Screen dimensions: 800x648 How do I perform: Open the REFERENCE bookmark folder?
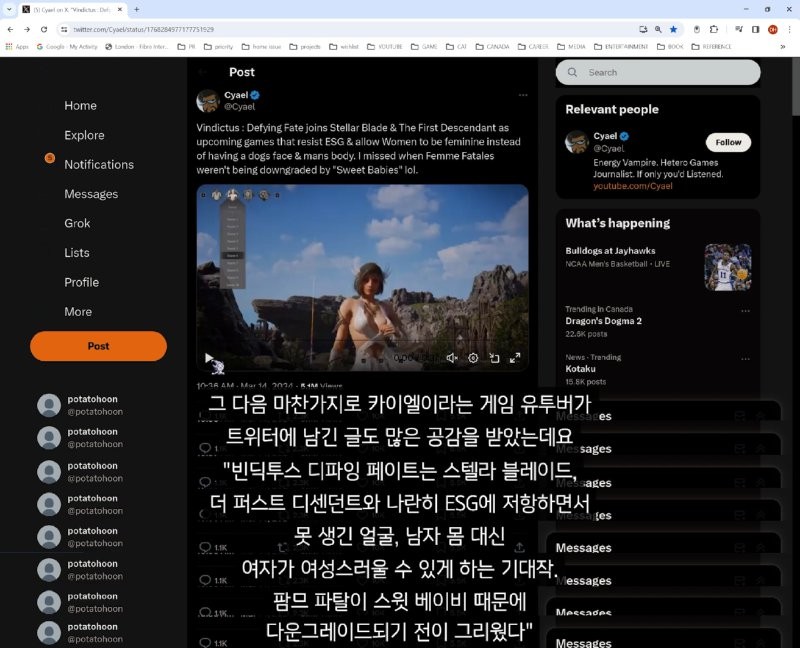(711, 46)
